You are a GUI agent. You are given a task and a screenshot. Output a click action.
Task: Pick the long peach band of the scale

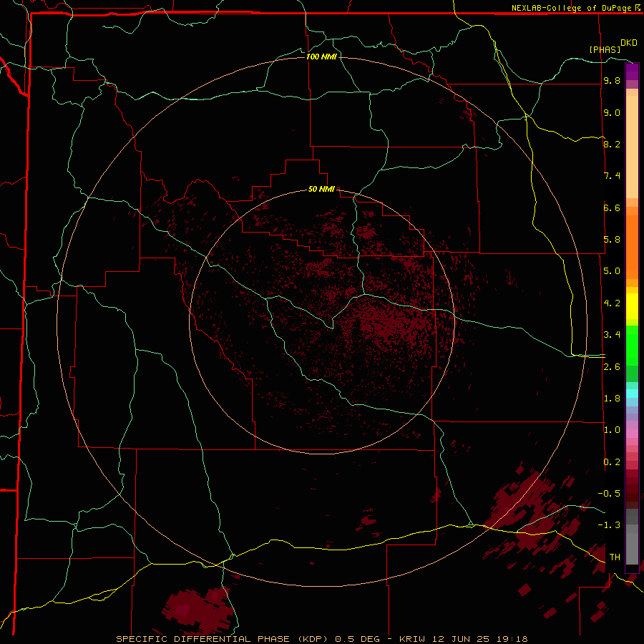point(632,147)
